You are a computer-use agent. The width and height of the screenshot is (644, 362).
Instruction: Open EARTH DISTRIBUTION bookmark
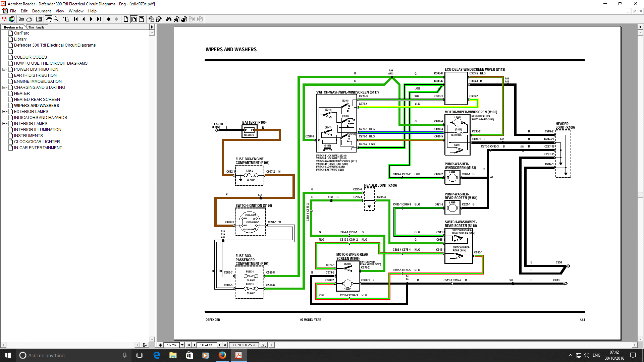coord(35,75)
